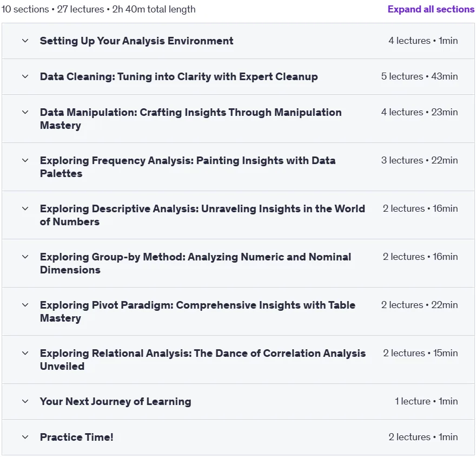
Task: Expand the Setting Up Your Analysis Environment chevron
Action: tap(25, 41)
